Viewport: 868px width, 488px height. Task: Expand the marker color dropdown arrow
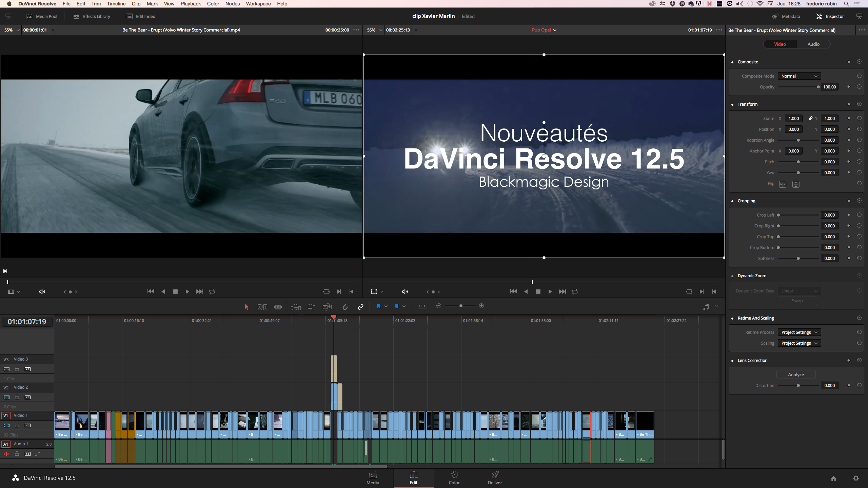[x=404, y=306]
